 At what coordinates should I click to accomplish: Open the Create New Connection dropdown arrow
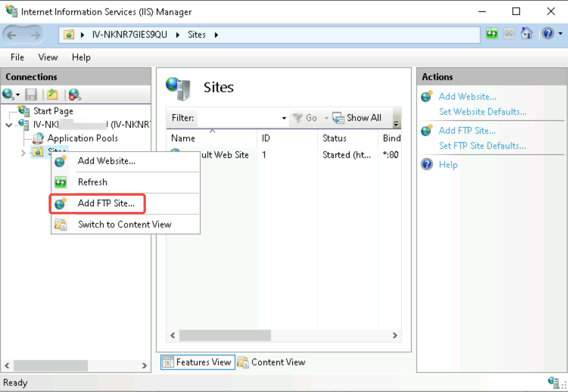[x=18, y=95]
